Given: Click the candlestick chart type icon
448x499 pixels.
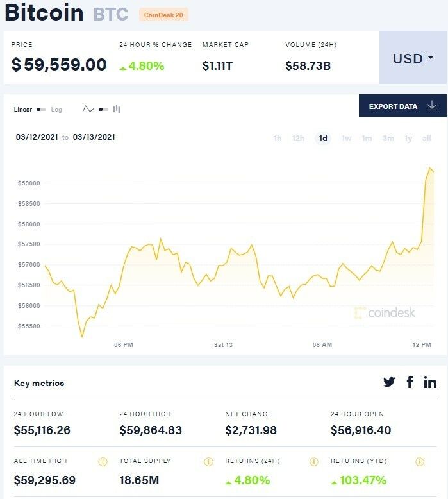Looking at the screenshot, I should [x=117, y=109].
